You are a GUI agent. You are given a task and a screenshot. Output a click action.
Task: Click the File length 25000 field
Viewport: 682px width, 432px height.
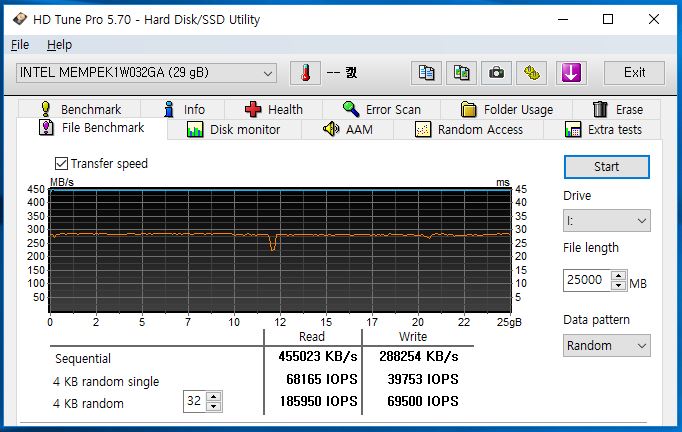[x=587, y=280]
